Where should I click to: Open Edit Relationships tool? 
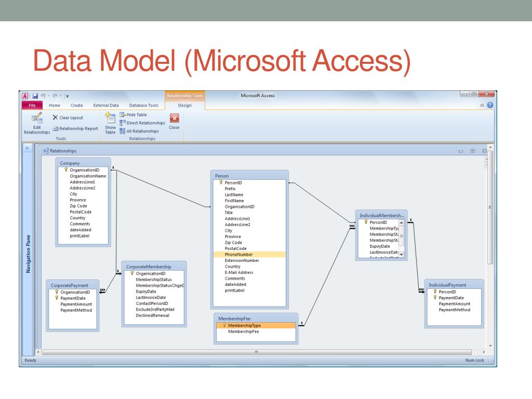[x=37, y=124]
